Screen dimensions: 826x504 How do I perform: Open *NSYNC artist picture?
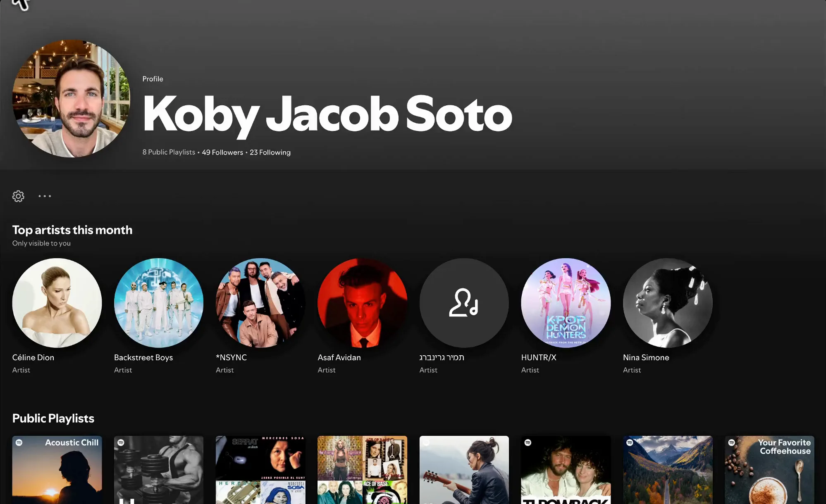pos(260,303)
